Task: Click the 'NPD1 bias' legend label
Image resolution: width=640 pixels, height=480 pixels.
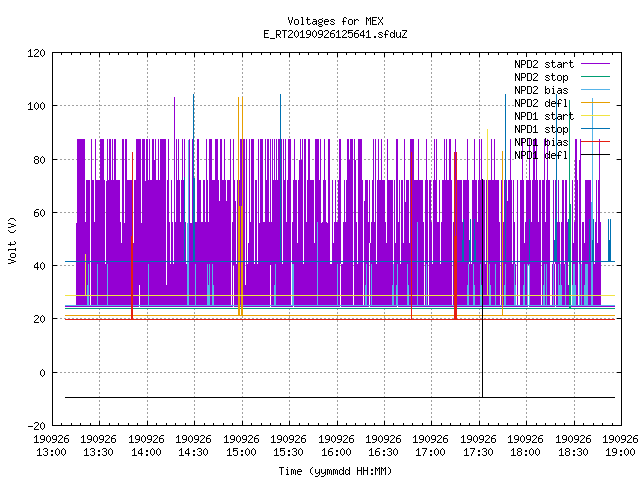Action: click(541, 142)
